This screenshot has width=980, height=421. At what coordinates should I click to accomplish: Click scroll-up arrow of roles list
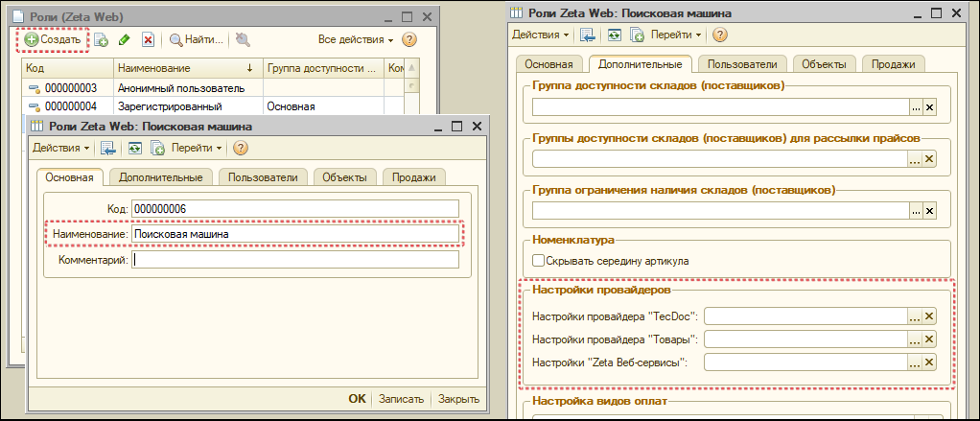(412, 68)
